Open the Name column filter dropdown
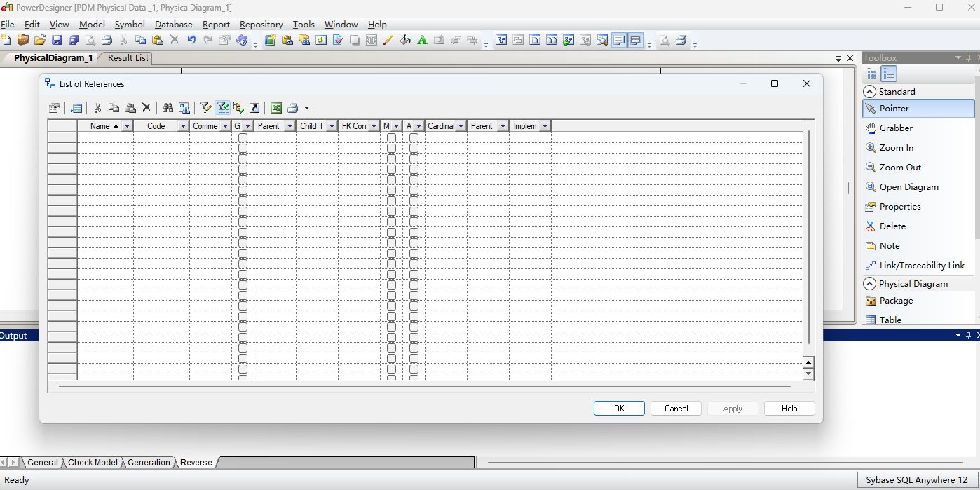 [x=127, y=127]
